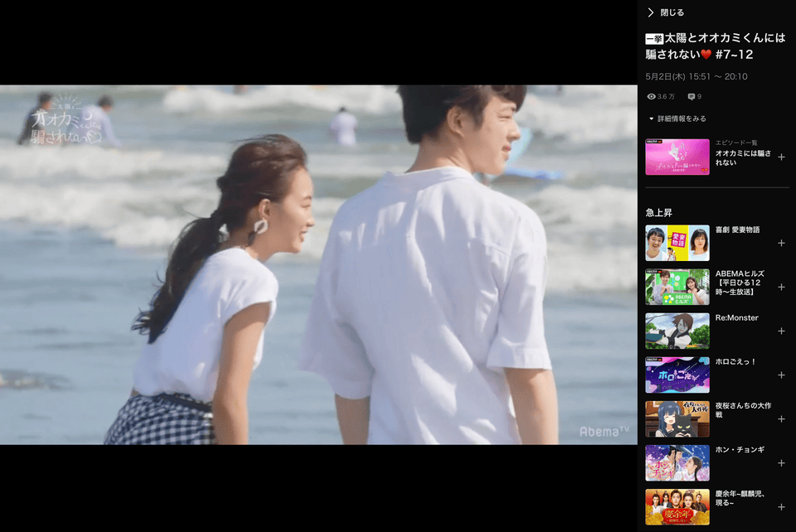Click the broadcast time 5月2日(木) 15:51 〜 20:10
The height and width of the screenshot is (532, 796).
(x=696, y=76)
